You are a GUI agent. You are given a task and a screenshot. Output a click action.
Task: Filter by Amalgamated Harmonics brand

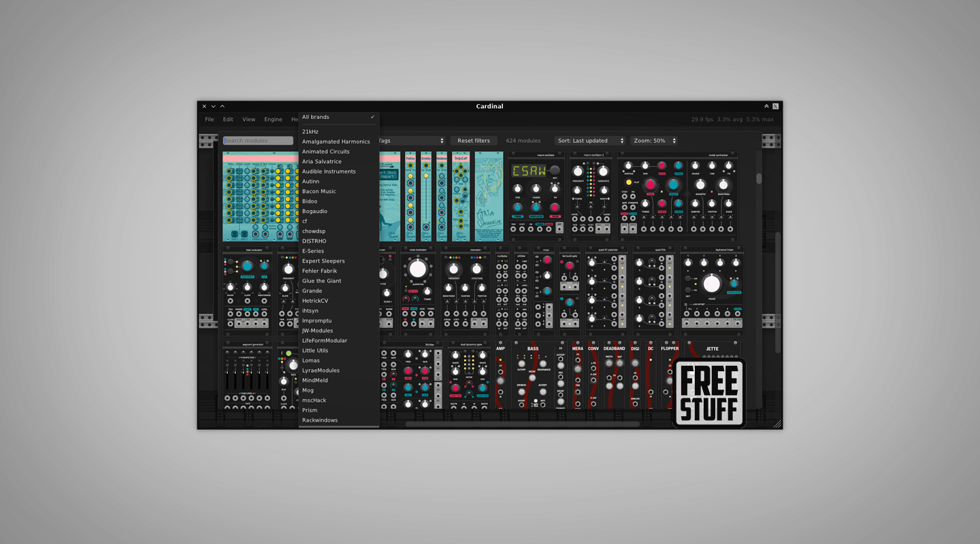coord(339,141)
